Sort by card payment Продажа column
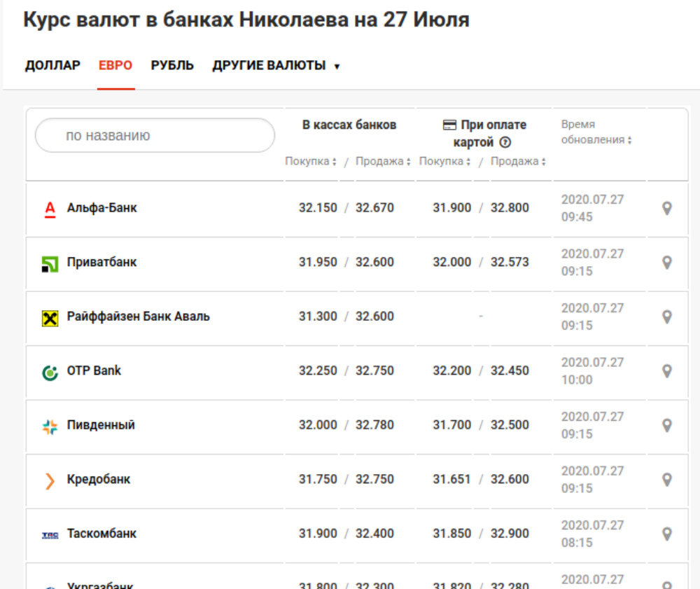Viewport: 700px width, 589px height. point(518,162)
